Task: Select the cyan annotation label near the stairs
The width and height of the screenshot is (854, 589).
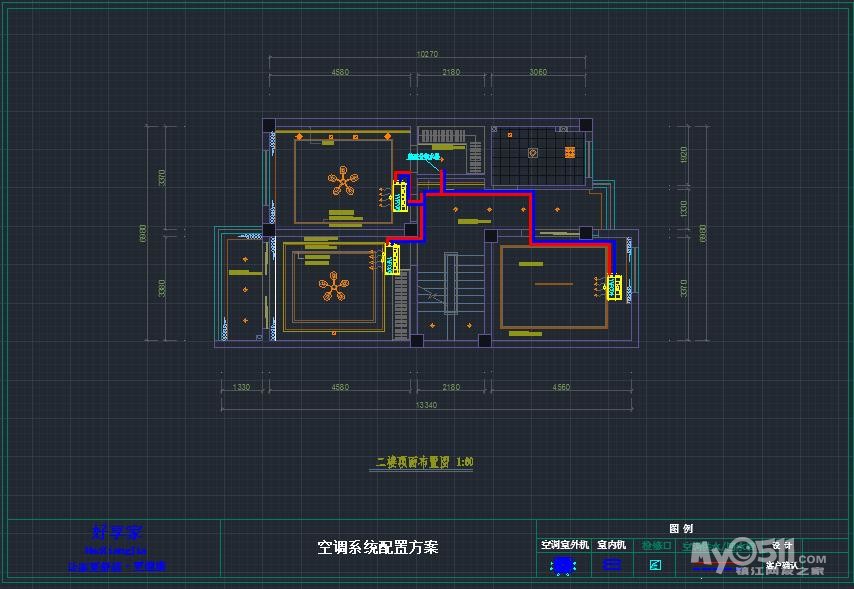Action: pyautogui.click(x=424, y=157)
